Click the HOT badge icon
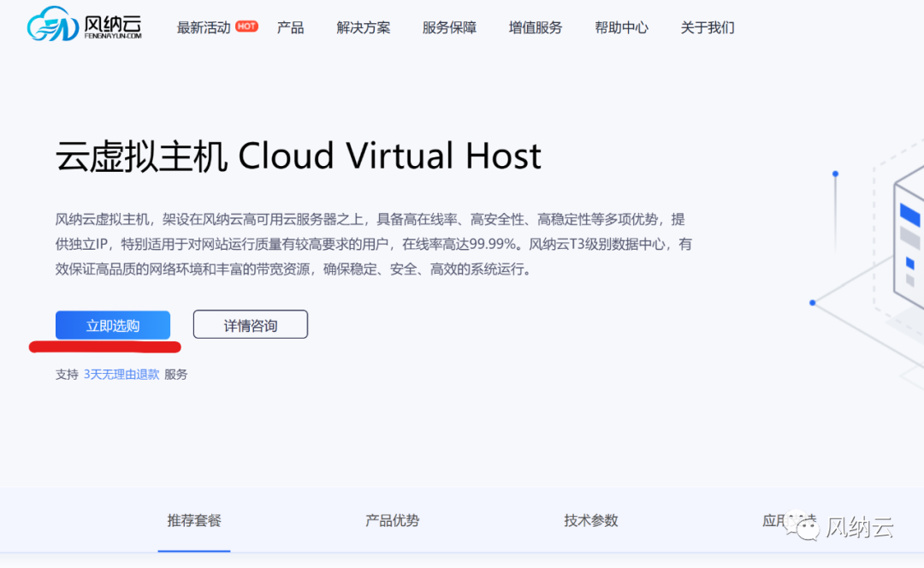The height and width of the screenshot is (568, 924). 246,27
